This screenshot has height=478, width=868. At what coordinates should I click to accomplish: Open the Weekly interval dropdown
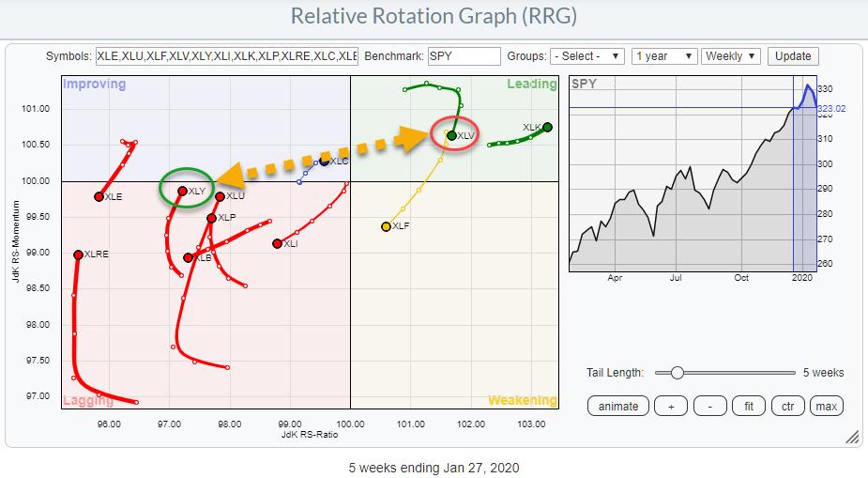(731, 56)
